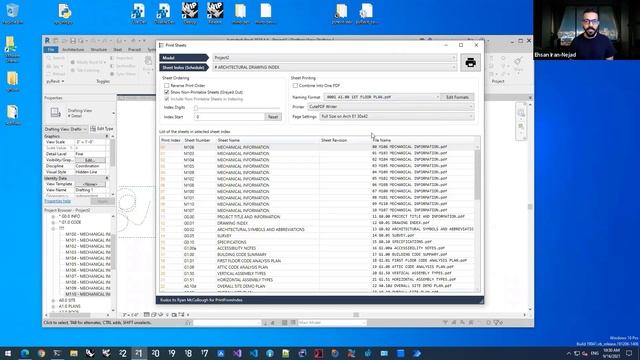The width and height of the screenshot is (640, 360).
Task: Check Reverse Print Order checkbox
Action: tap(167, 86)
